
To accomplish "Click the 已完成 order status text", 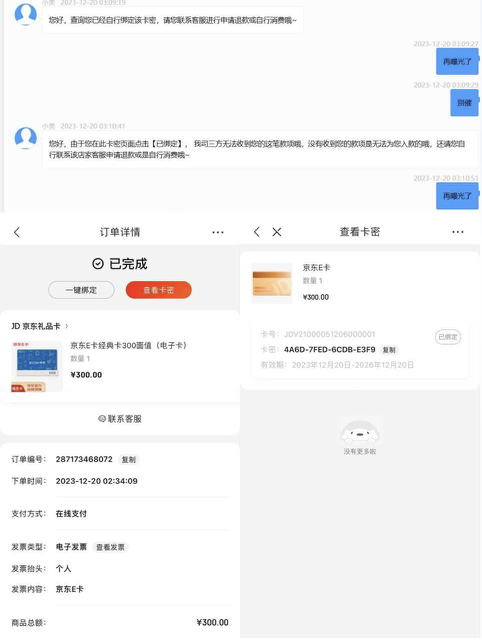I will tap(128, 264).
